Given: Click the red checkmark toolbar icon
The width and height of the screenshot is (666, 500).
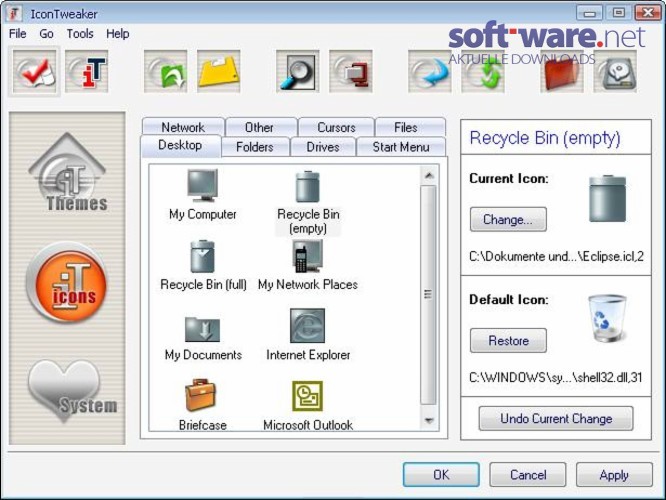Looking at the screenshot, I should (x=34, y=71).
